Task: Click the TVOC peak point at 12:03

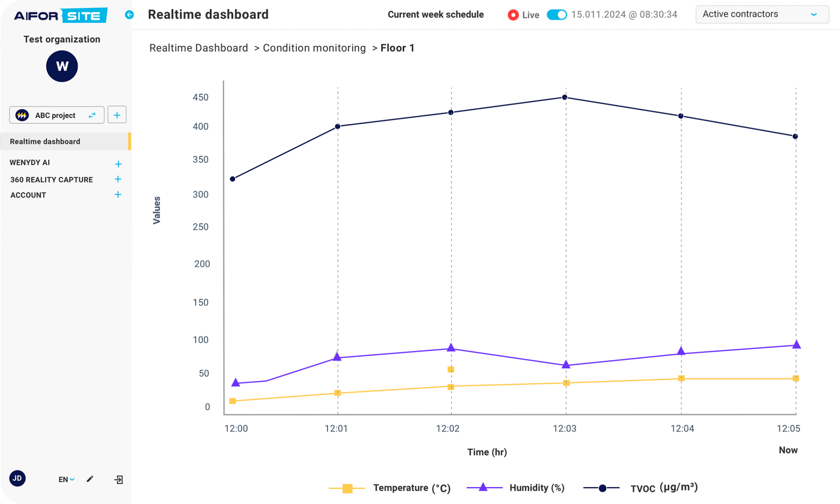Action: click(565, 97)
